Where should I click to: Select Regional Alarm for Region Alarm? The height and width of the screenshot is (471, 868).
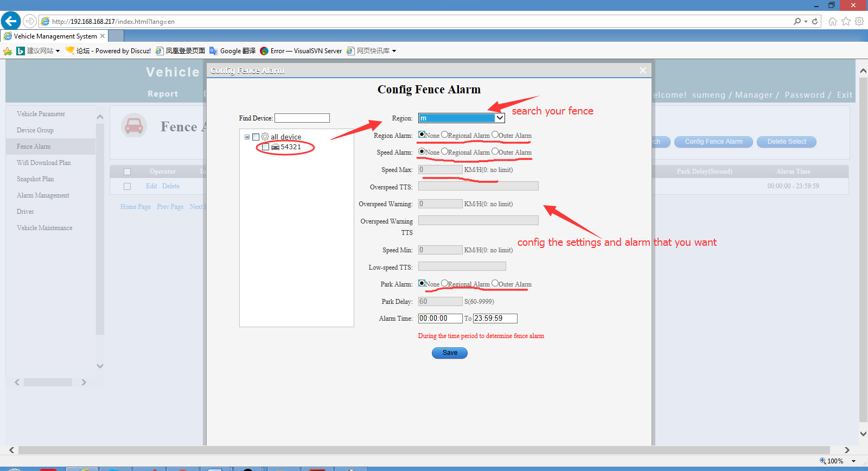(x=445, y=135)
